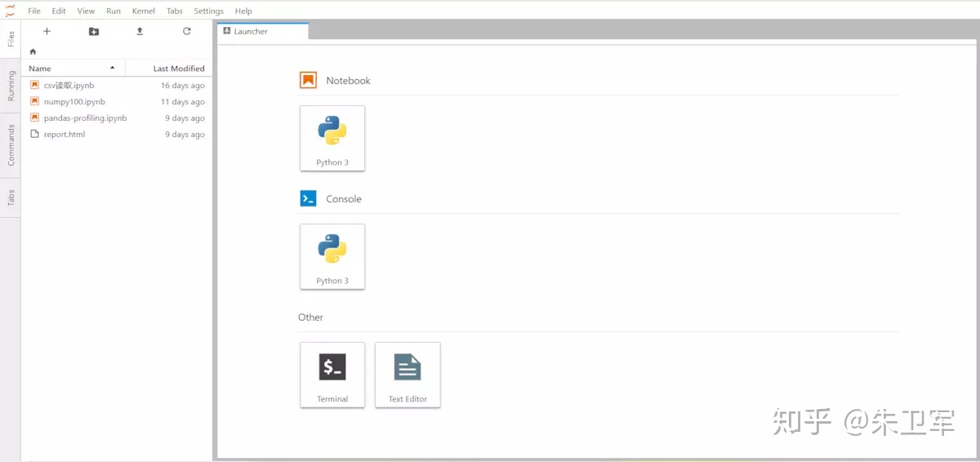
Task: Click the New Launcher plus icon
Action: click(47, 31)
